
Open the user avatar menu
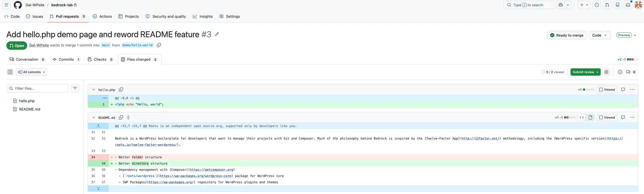pos(638,5)
